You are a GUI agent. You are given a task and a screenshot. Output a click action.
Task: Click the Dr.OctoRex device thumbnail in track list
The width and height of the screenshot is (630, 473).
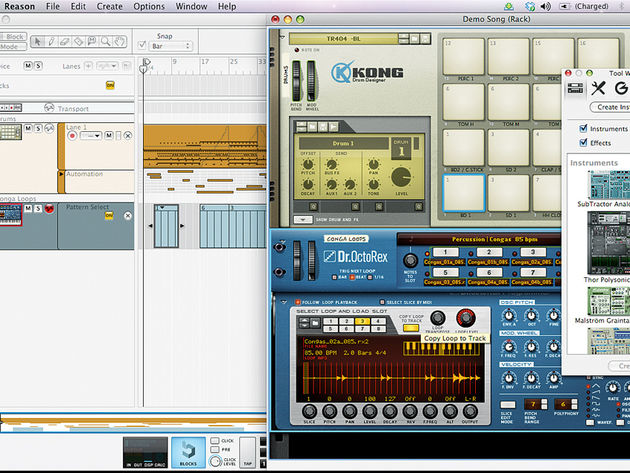point(11,215)
